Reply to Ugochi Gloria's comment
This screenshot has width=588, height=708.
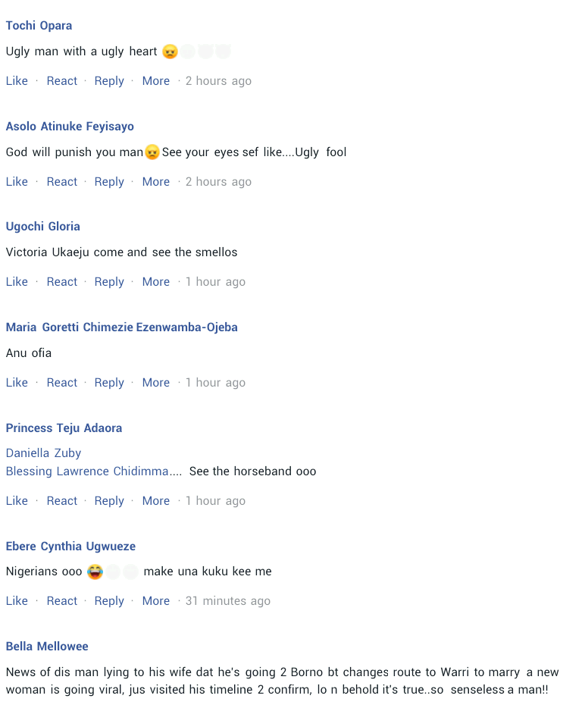click(x=109, y=282)
